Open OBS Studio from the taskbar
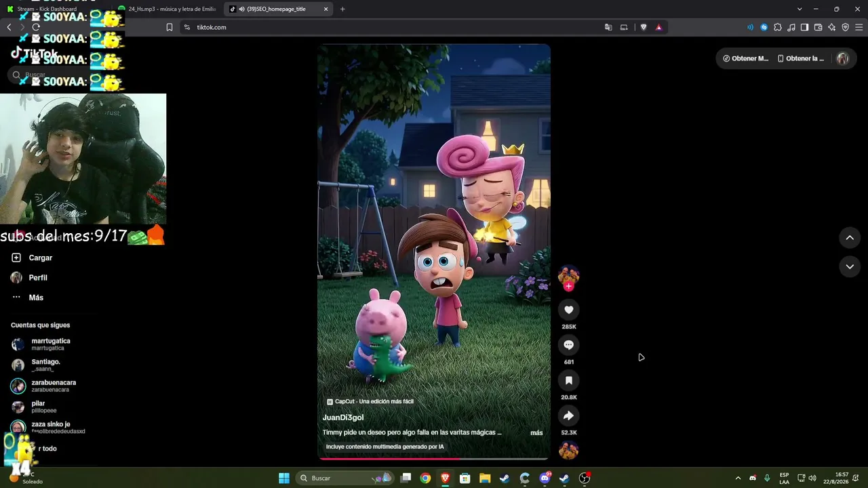 pyautogui.click(x=585, y=478)
